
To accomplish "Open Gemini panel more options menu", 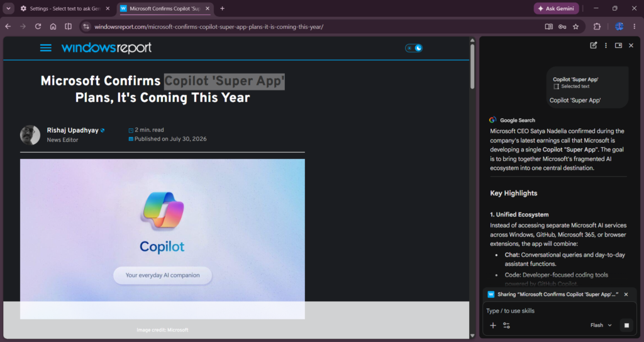I will coord(606,45).
